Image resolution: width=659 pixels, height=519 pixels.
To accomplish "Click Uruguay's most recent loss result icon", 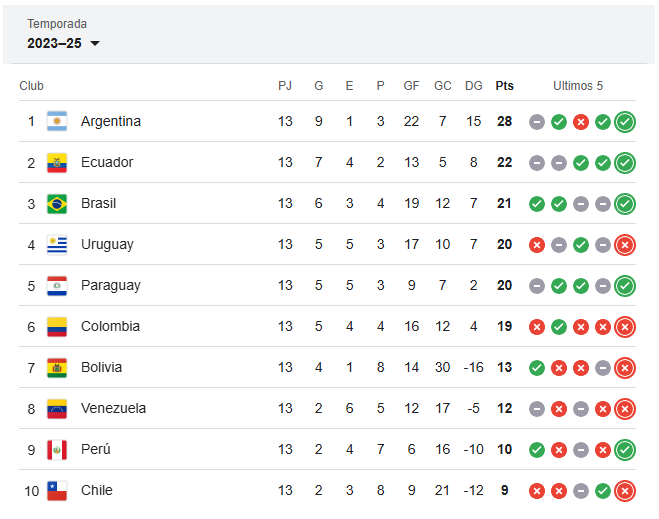I will pyautogui.click(x=625, y=245).
